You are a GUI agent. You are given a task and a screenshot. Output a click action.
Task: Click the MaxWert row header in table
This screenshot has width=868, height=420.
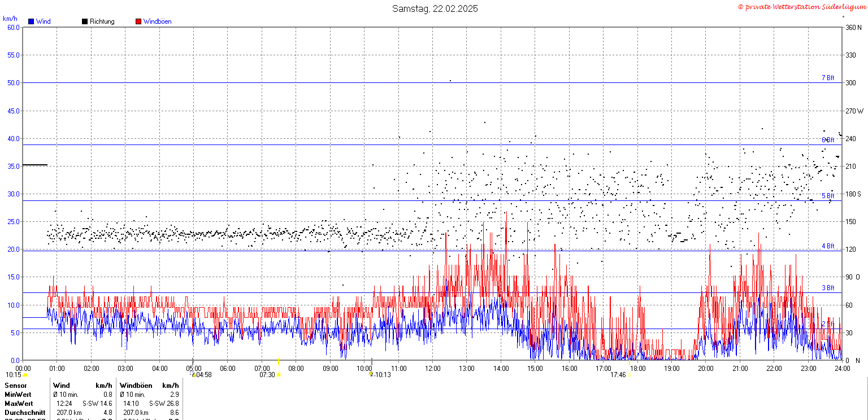point(19,404)
